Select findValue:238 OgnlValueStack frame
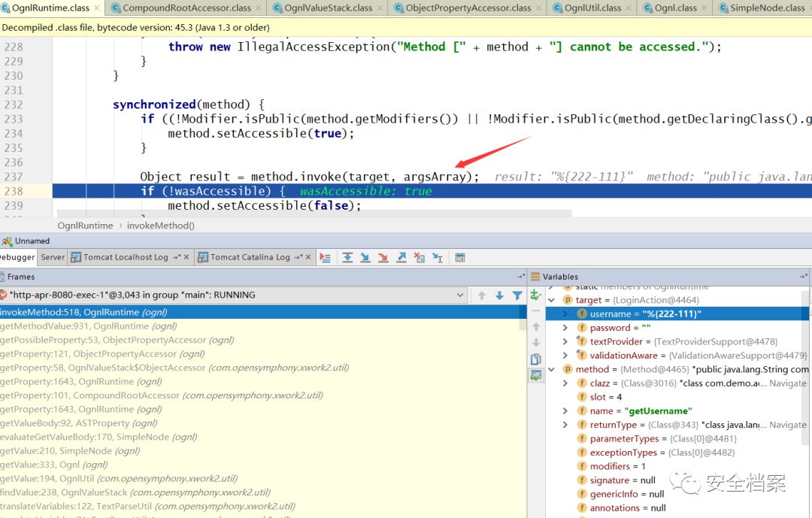812x518 pixels. pyautogui.click(x=262, y=492)
